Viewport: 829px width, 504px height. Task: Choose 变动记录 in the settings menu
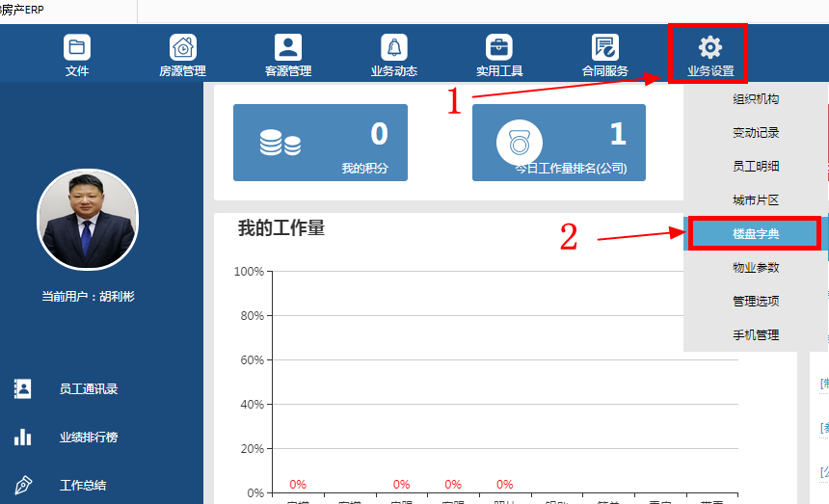coord(756,133)
